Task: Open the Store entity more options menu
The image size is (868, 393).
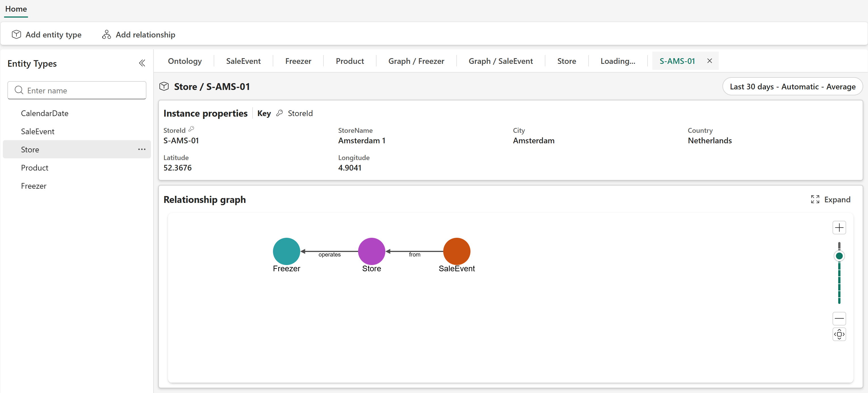Action: pyautogui.click(x=142, y=149)
